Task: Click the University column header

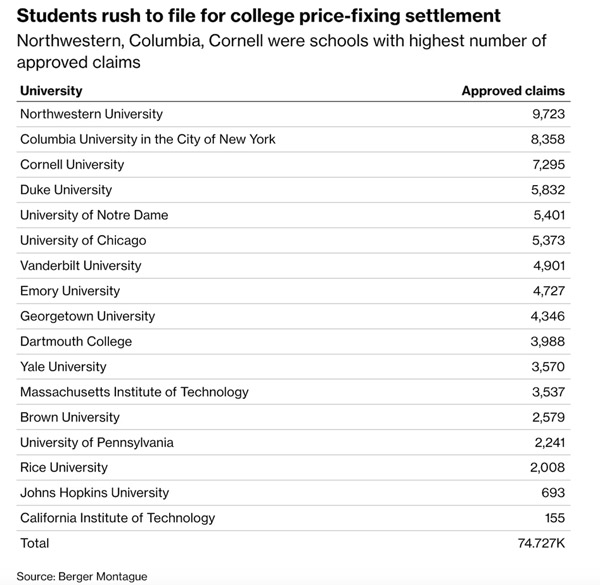Action: (51, 91)
